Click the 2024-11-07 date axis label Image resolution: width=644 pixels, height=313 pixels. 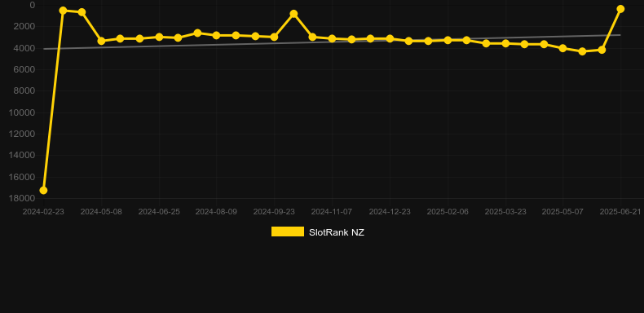point(332,212)
